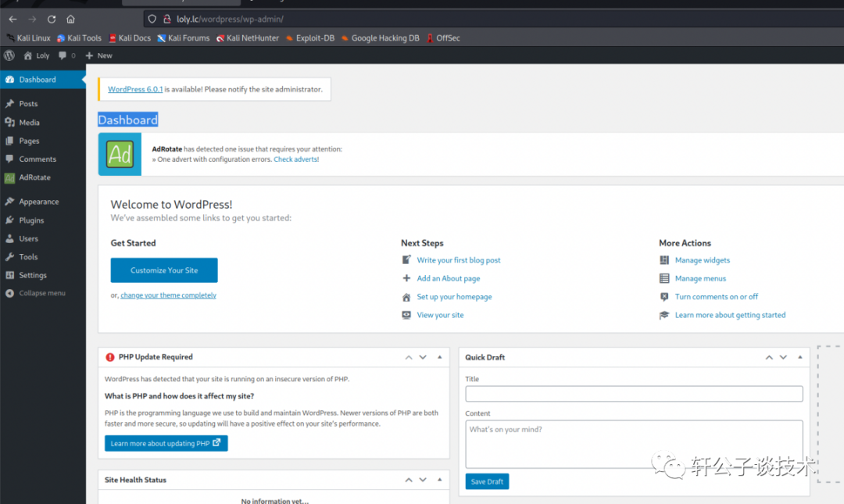Image resolution: width=844 pixels, height=504 pixels.
Task: Open the WordPress logo menu
Action: (x=9, y=55)
